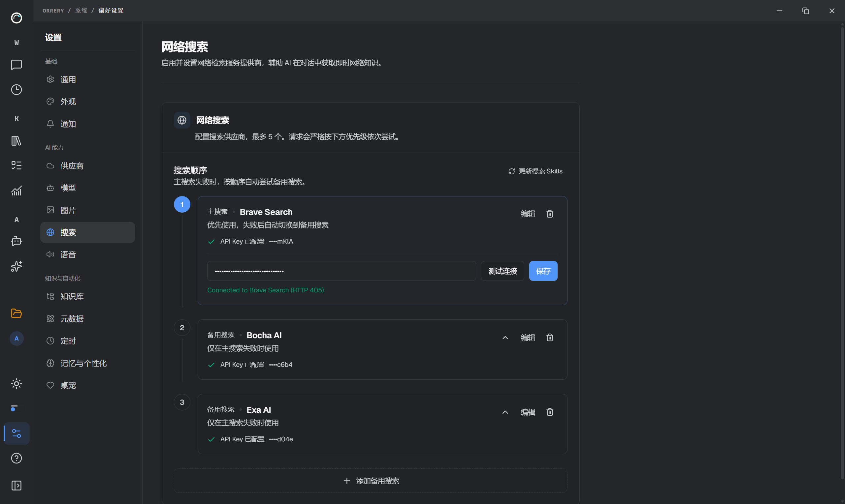Screen dimensions: 845x504
Task: Open the orange folder icon in rail
Action: [16, 313]
